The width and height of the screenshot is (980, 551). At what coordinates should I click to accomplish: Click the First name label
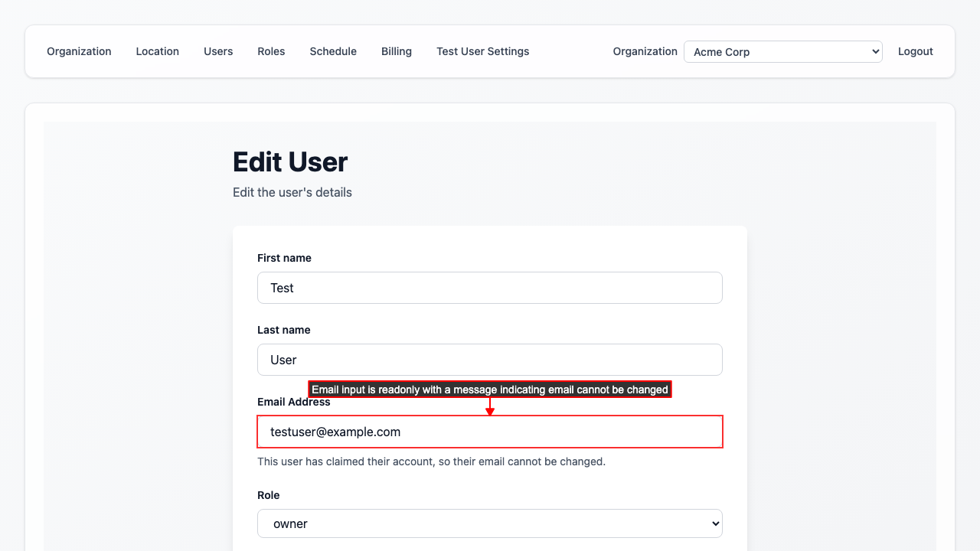(x=284, y=258)
